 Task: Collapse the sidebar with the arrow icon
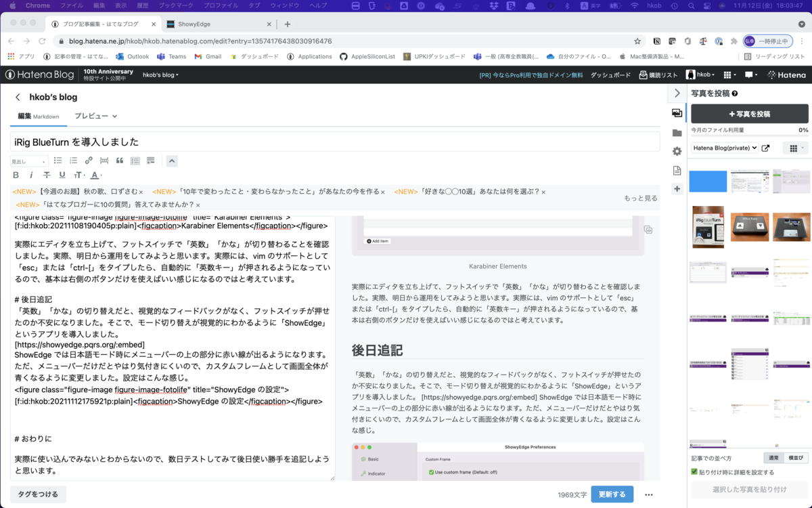pos(677,93)
